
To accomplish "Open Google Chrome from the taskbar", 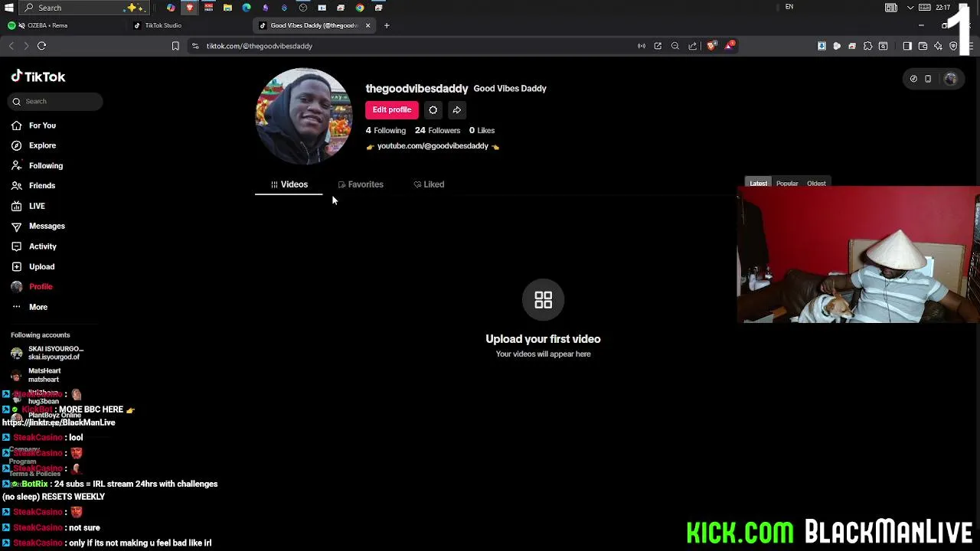I will (x=360, y=8).
